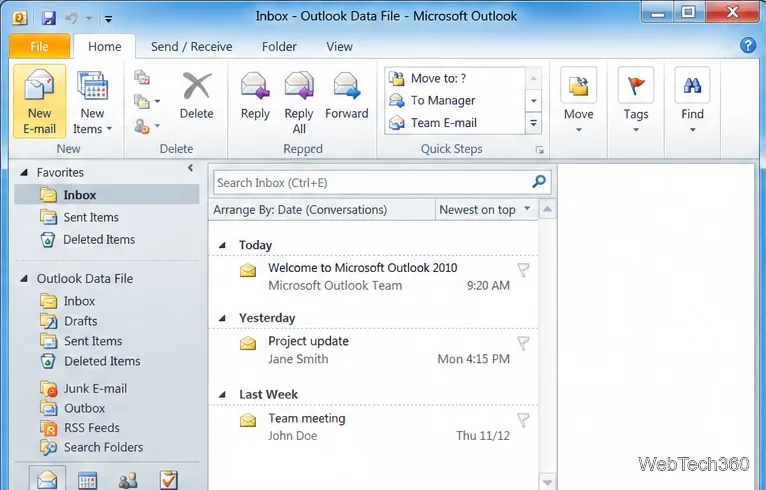Flag the Team meeting message

coord(523,420)
